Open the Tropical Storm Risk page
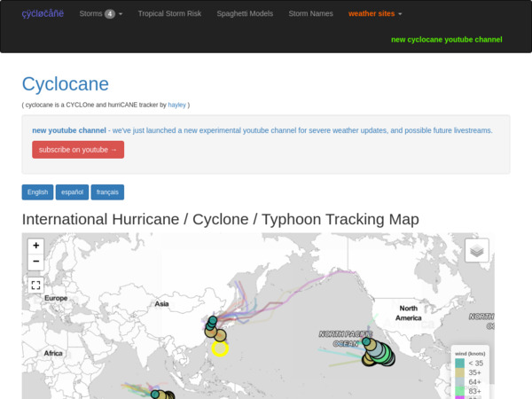The width and height of the screenshot is (532, 399). click(169, 13)
